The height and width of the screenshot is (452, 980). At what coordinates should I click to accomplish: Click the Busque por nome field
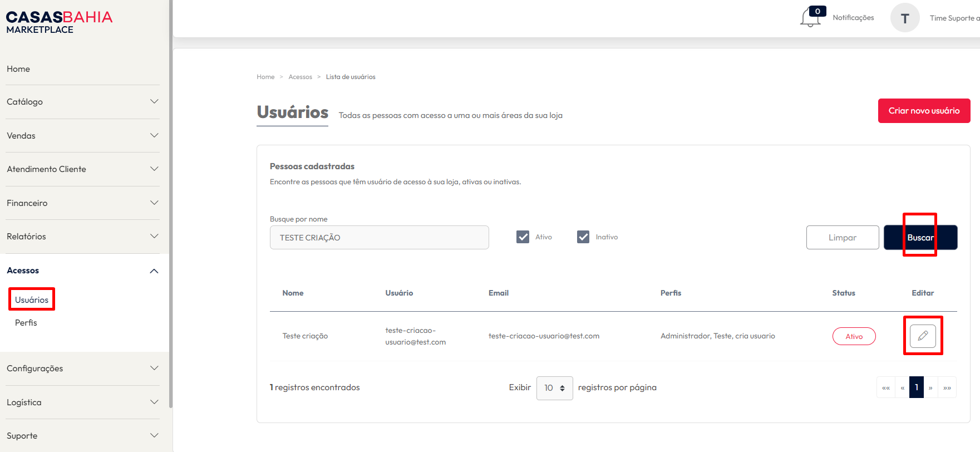tap(380, 237)
